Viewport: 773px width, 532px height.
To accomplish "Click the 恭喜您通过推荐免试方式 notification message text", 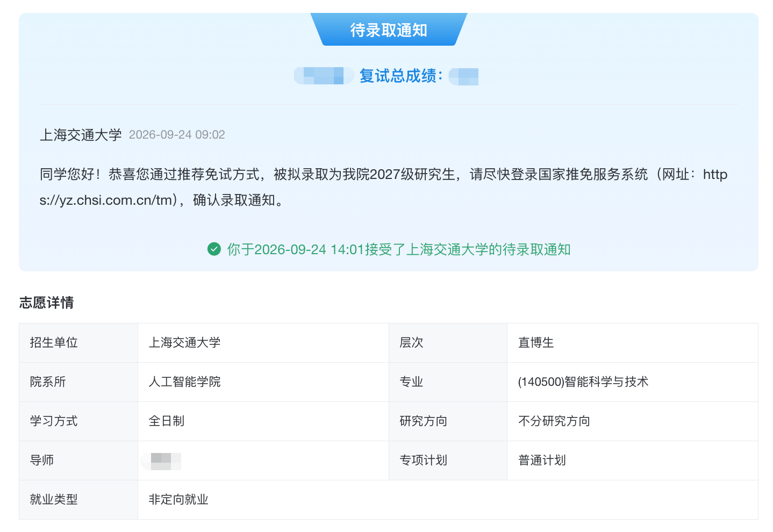I will (383, 187).
